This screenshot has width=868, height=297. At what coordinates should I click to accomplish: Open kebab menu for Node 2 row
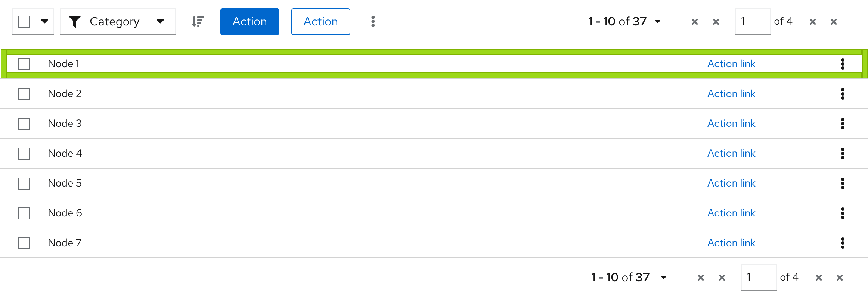click(x=843, y=94)
